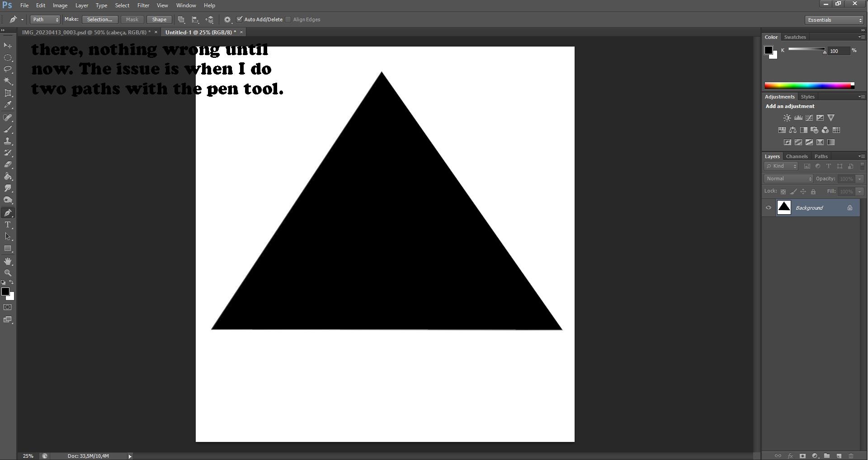Open the Path tool mode dropdown
Screen dimensions: 868x460
(45, 19)
